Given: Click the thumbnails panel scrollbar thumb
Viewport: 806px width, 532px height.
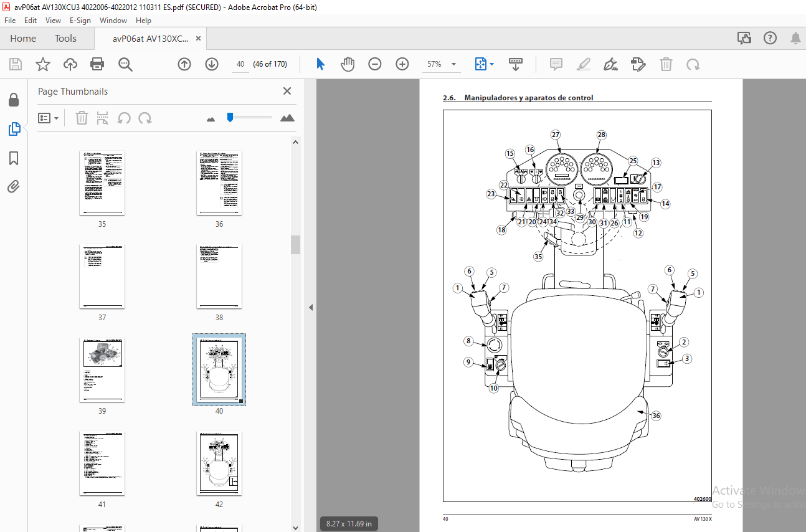Looking at the screenshot, I should tap(295, 244).
